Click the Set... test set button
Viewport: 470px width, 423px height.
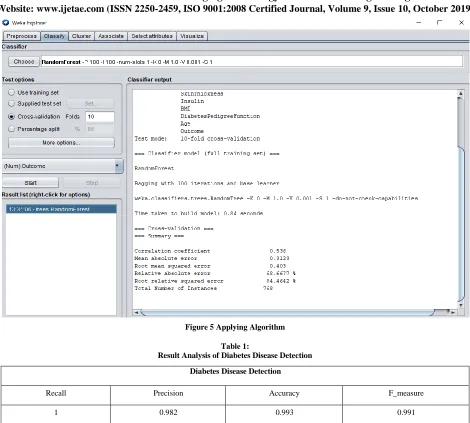click(x=90, y=104)
